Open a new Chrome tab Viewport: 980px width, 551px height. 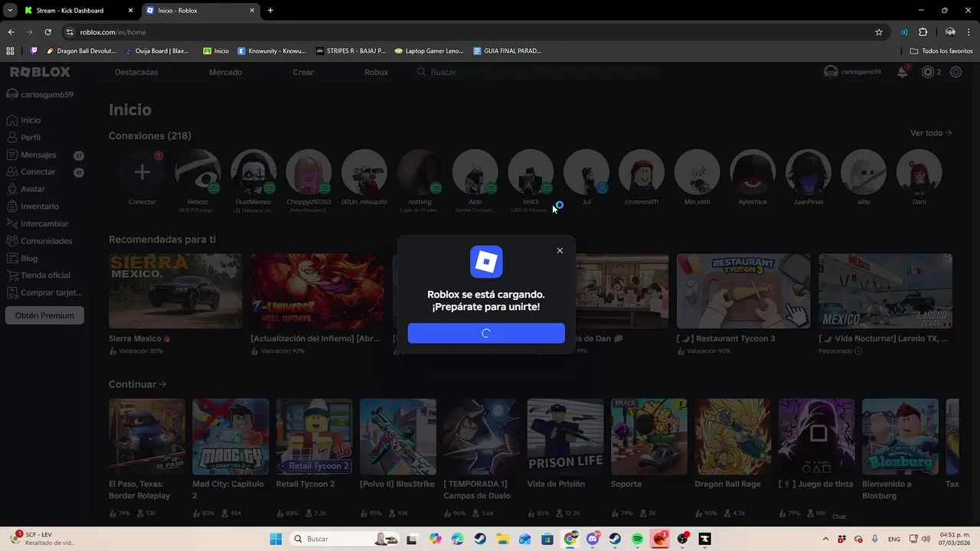point(270,11)
